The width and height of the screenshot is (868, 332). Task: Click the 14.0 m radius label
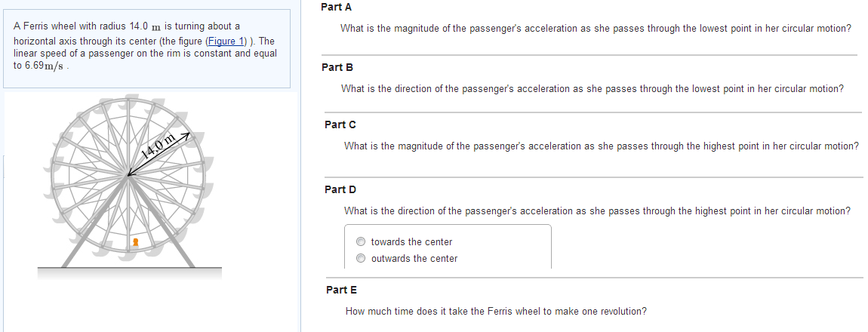click(159, 143)
